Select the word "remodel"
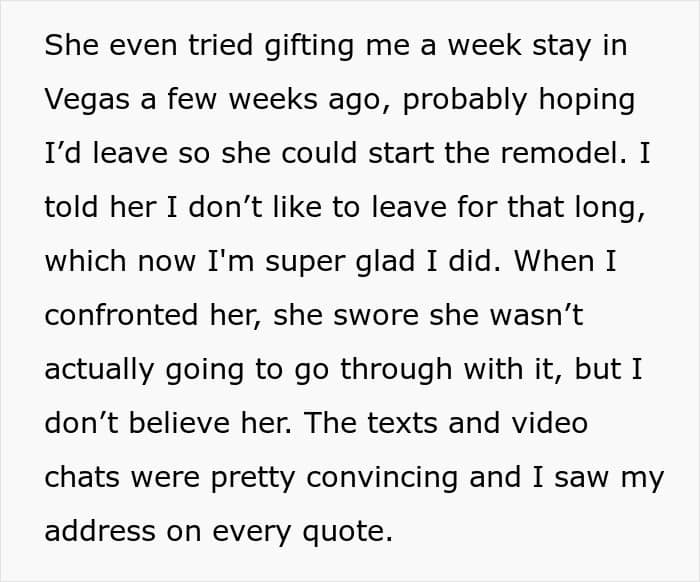700x582 pixels. 560,153
